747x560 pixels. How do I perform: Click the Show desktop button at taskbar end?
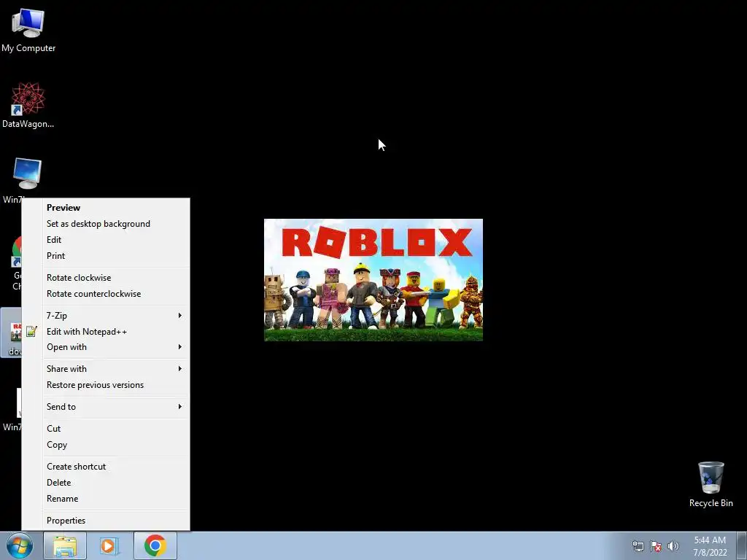(x=742, y=545)
